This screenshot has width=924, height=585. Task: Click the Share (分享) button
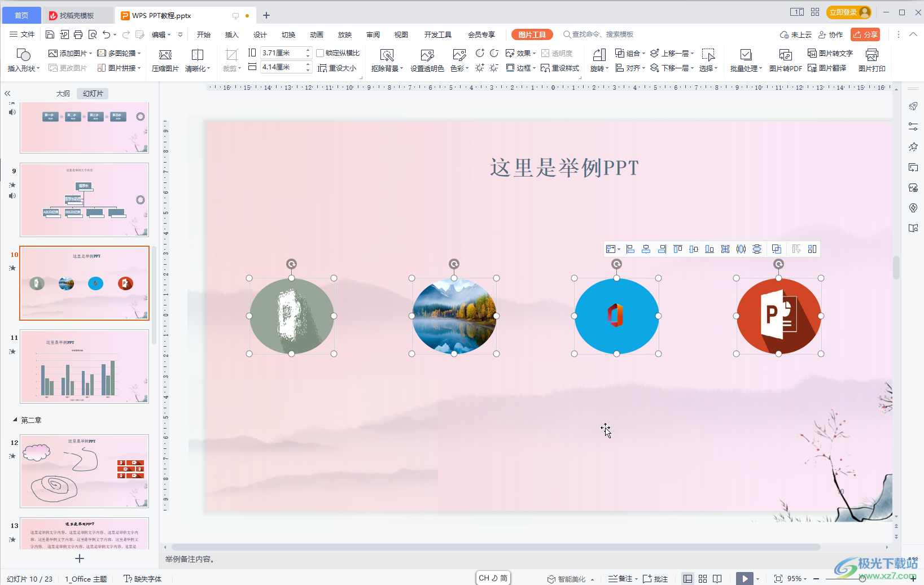coord(865,34)
